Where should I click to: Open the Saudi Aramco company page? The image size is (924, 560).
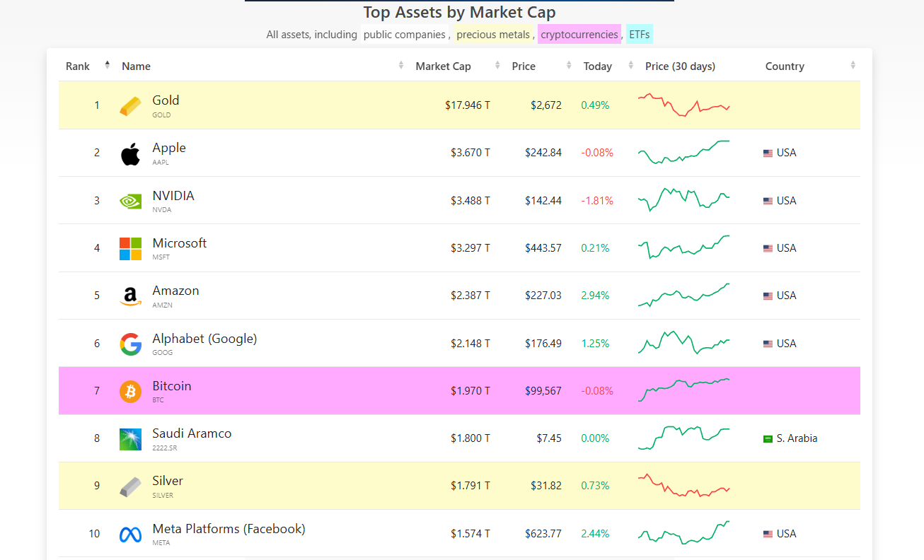[192, 433]
